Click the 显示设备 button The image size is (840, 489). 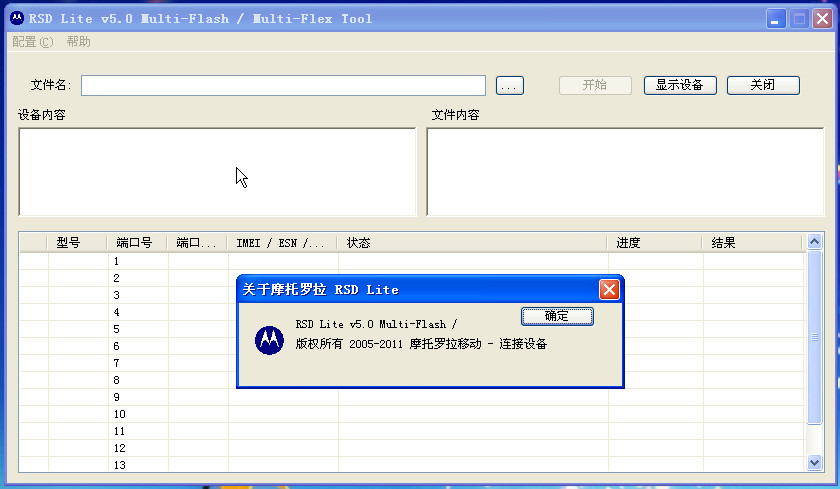[680, 85]
